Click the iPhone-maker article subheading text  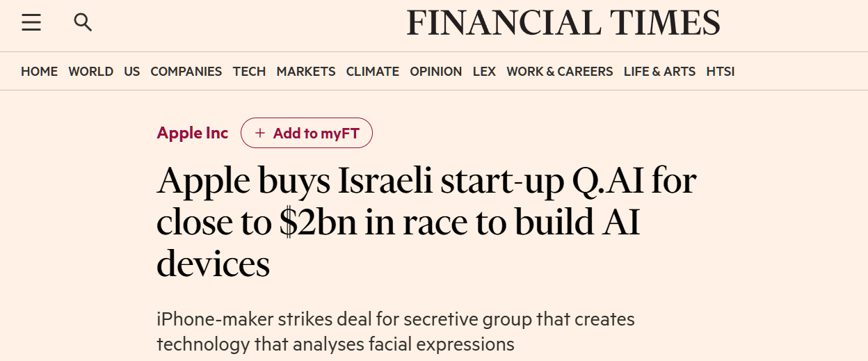[x=395, y=332]
